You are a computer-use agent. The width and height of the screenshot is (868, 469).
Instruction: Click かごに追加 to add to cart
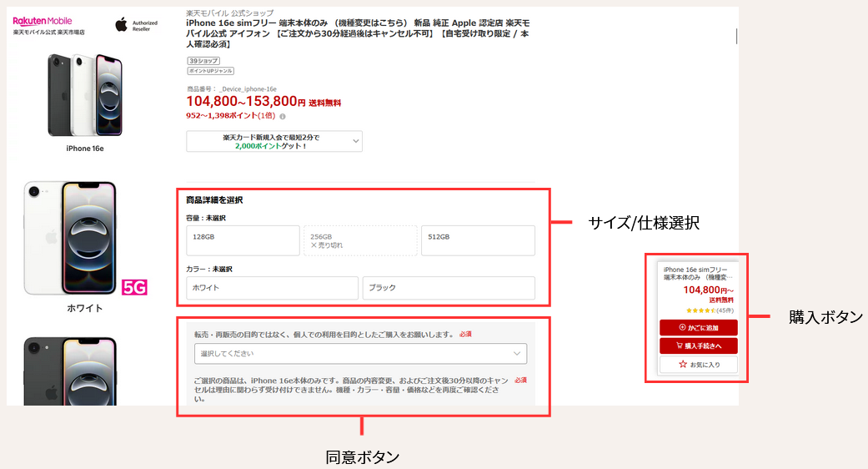pyautogui.click(x=698, y=327)
